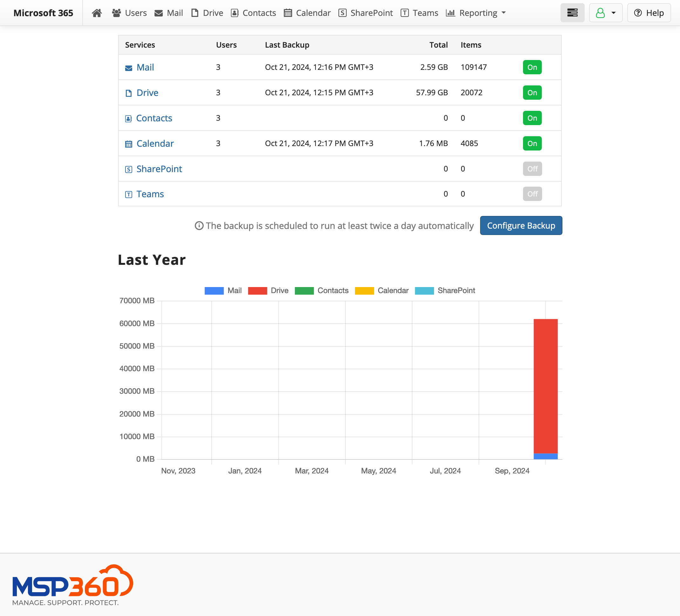680x616 pixels.
Task: Select Mail last backup timestamp 12:16 PM
Action: (319, 67)
